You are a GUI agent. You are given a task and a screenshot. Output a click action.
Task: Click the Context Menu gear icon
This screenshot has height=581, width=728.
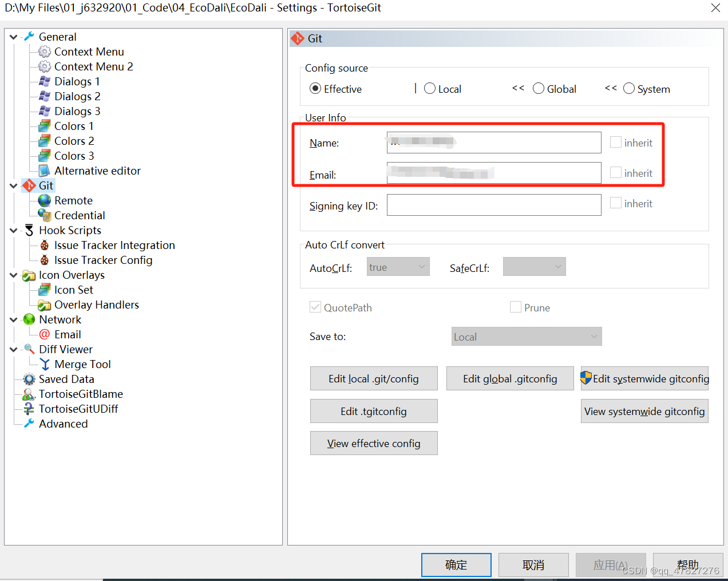[x=45, y=52]
